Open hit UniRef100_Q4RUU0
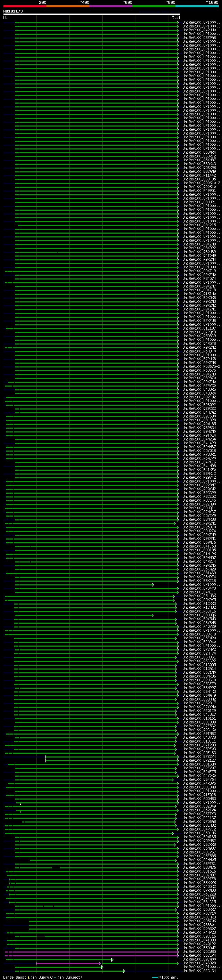Image resolution: width=222 pixels, height=980 pixels. point(199,30)
